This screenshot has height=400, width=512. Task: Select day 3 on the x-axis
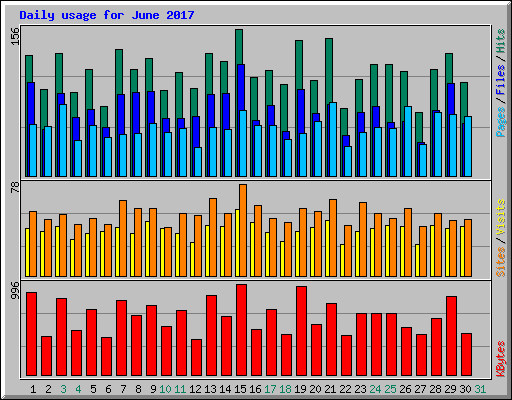pos(63,389)
